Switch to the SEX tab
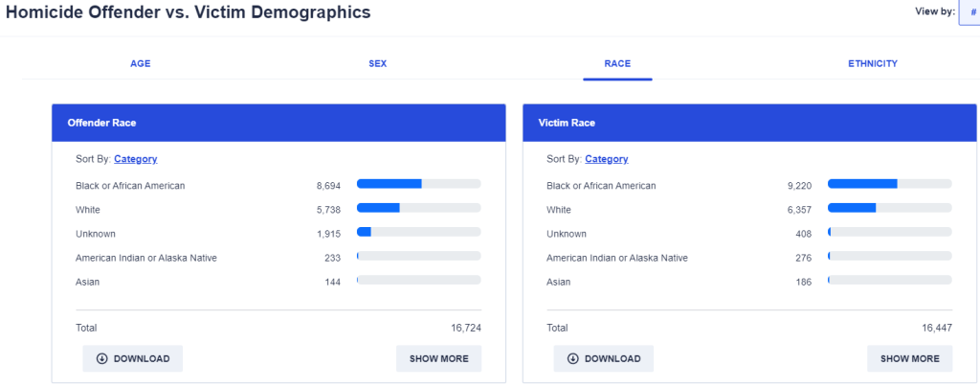Screen dimensions: 980x388 point(378,64)
